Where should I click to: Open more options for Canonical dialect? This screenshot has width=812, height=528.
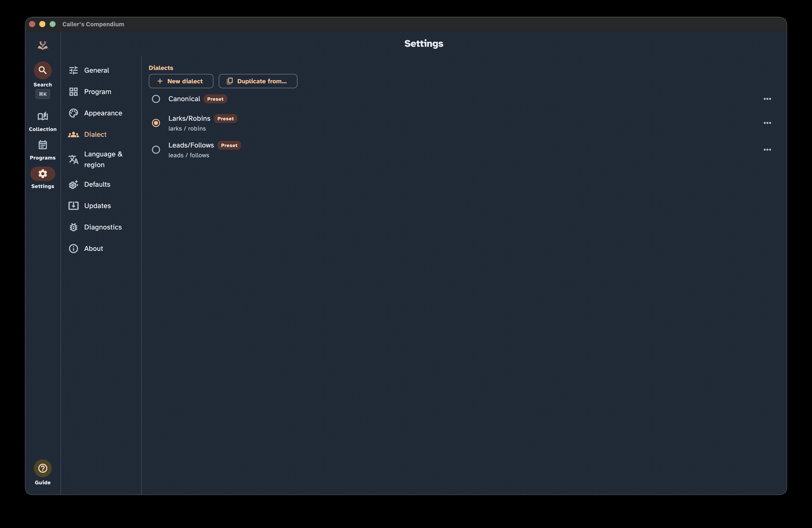pos(767,99)
